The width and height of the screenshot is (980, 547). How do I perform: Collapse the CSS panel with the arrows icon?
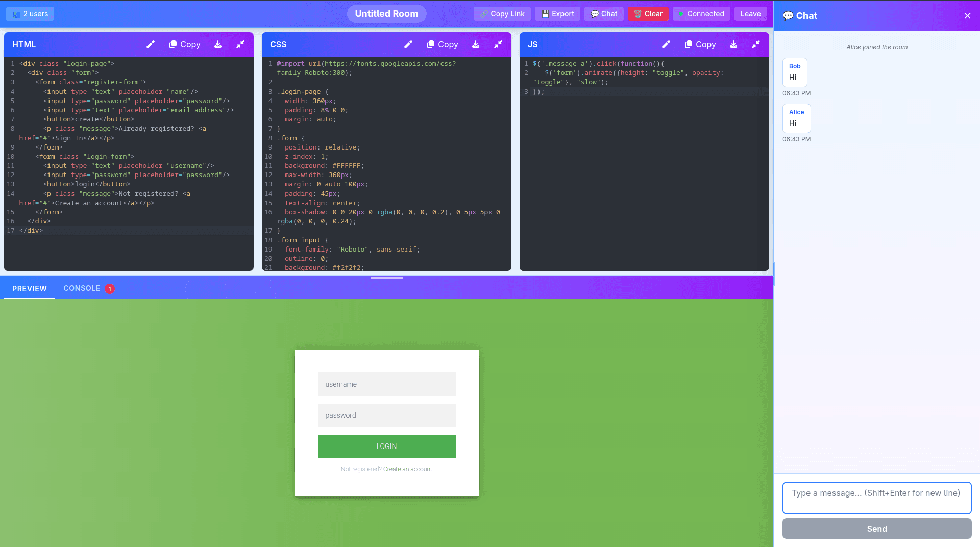point(498,44)
